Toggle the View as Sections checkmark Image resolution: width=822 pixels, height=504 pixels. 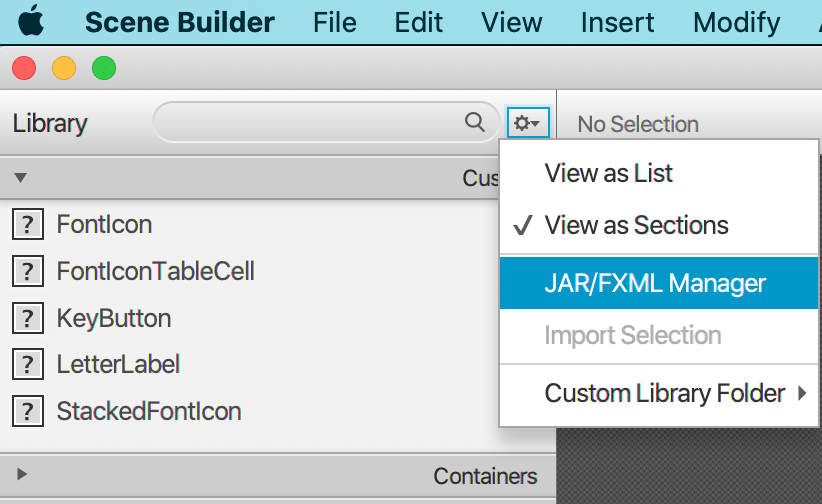pos(523,226)
